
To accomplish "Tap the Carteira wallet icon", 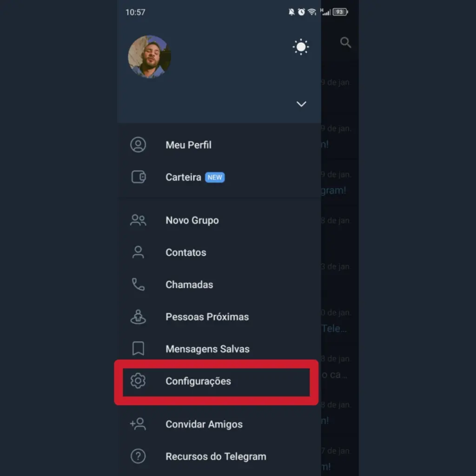I will (138, 177).
